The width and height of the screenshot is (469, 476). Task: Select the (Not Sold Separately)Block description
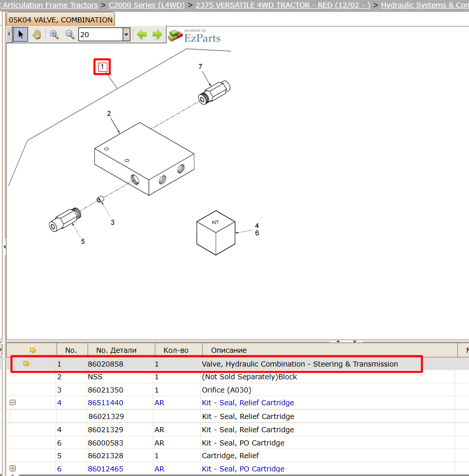(x=250, y=377)
